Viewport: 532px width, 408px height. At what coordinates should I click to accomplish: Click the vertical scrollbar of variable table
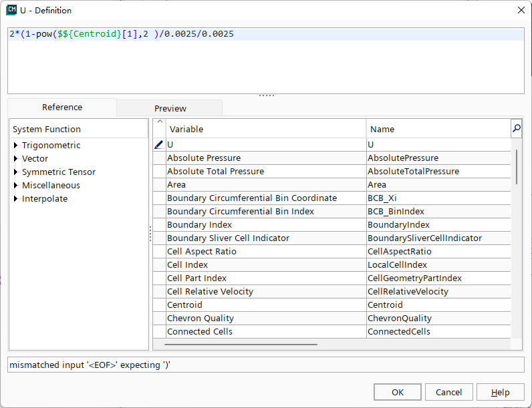517,166
